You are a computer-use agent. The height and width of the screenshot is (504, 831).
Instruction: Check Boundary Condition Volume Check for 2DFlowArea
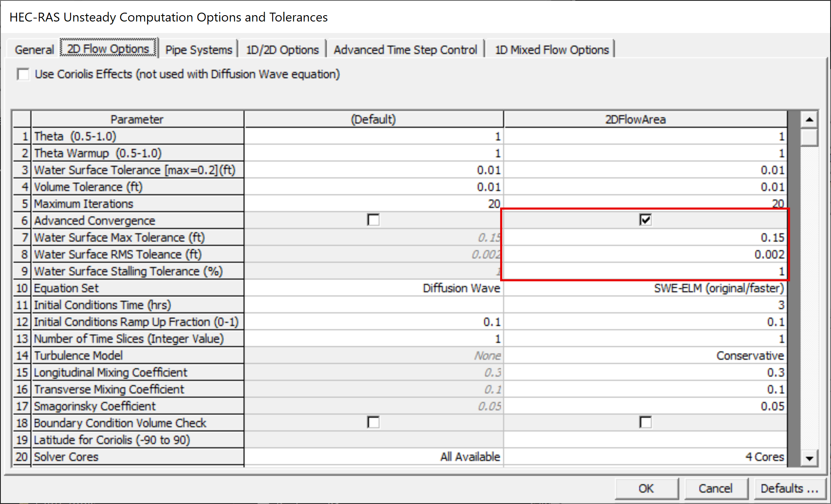(x=645, y=422)
